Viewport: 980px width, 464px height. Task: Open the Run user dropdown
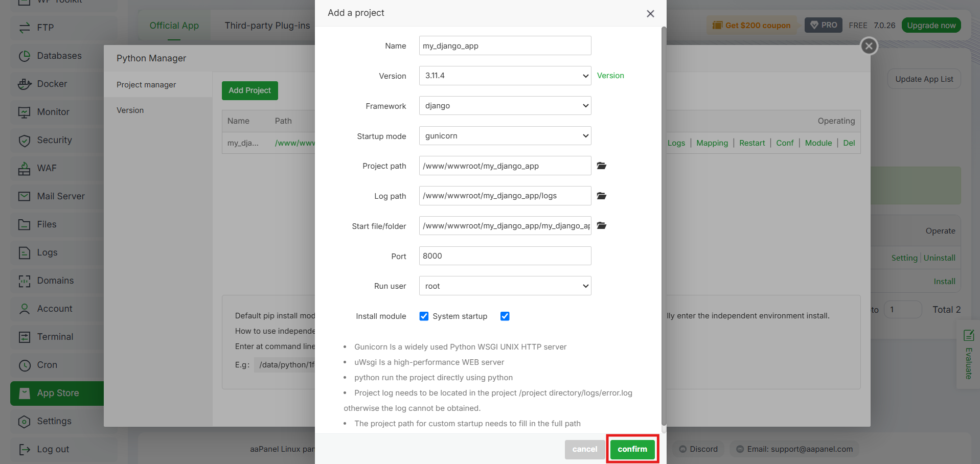point(505,286)
